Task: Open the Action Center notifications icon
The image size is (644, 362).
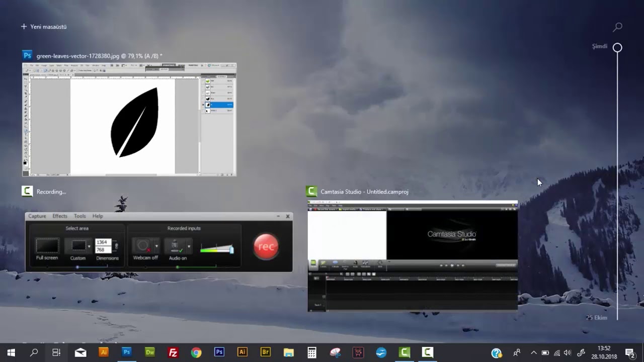Action: pyautogui.click(x=630, y=353)
